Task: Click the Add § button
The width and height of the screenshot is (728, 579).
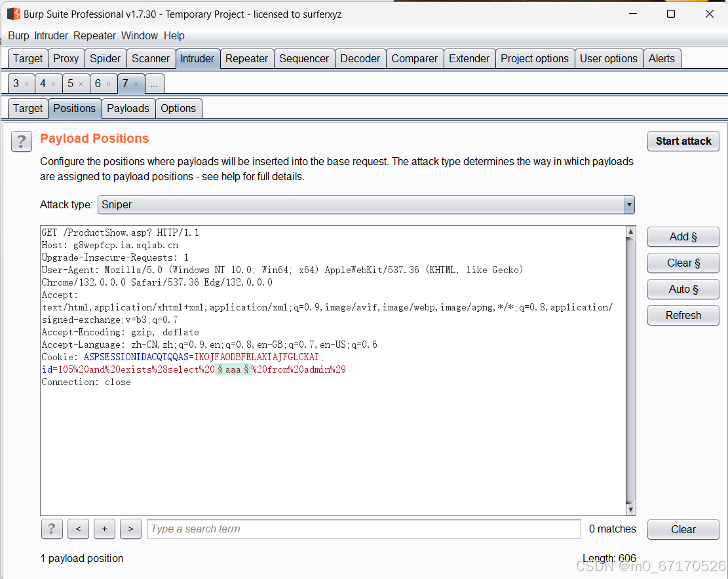Action: (683, 237)
